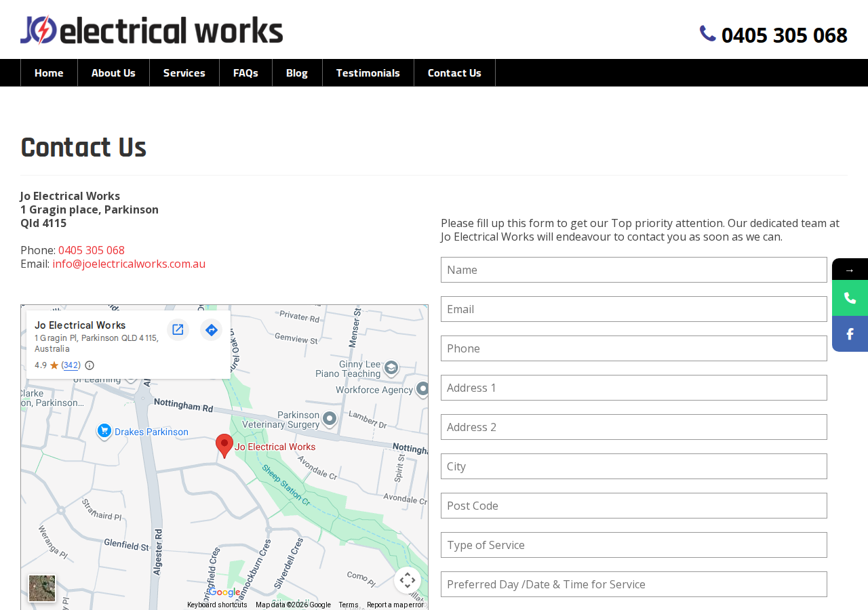Focus the Email input field
The width and height of the screenshot is (868, 610).
coord(634,309)
